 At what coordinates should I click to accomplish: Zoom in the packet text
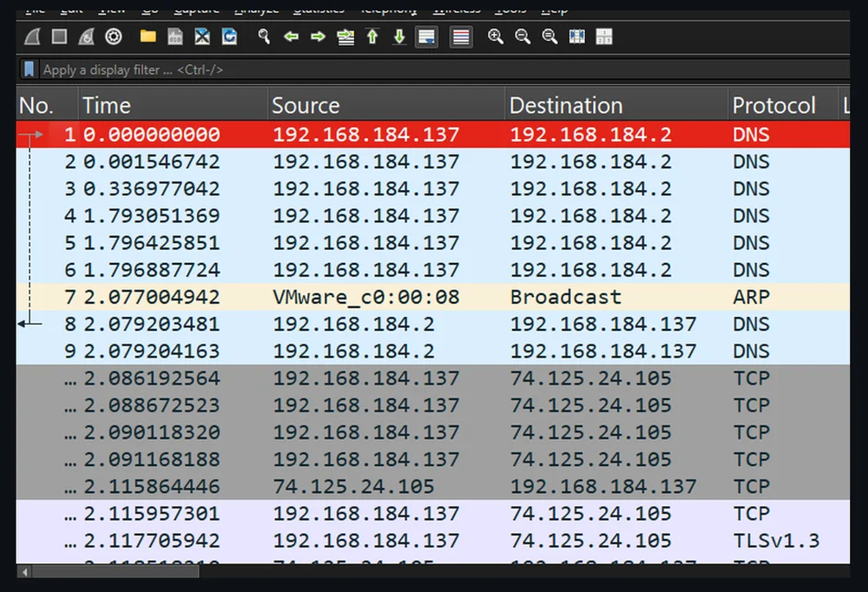(496, 37)
